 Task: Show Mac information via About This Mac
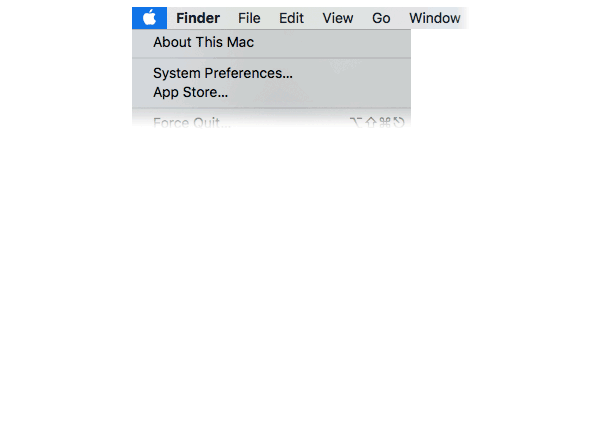click(271, 42)
